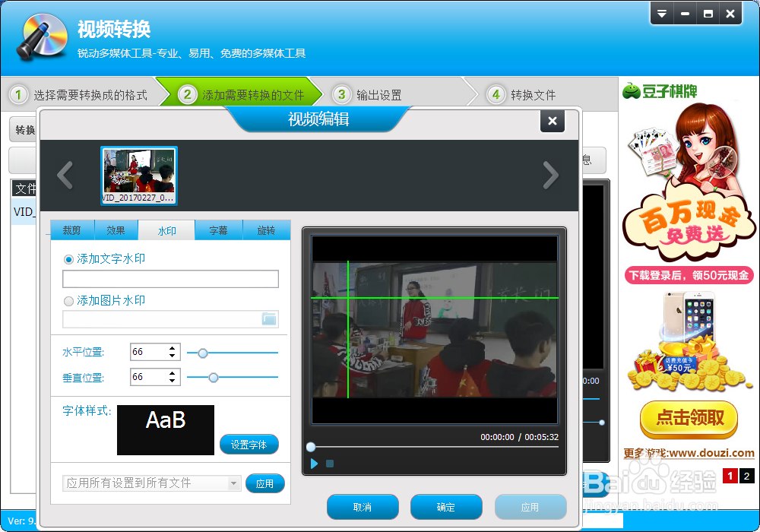This screenshot has height=532, width=760.
Task: Click the bottom-right 应用 button
Action: [530, 507]
